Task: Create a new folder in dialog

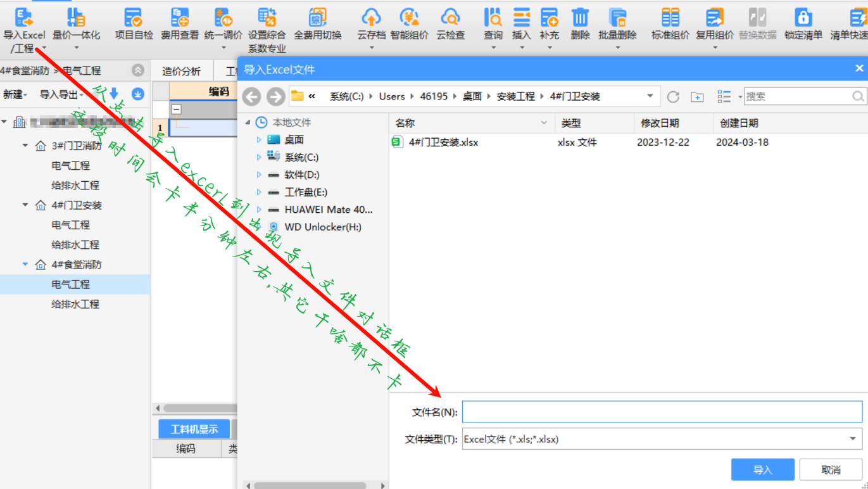Action: pos(697,96)
